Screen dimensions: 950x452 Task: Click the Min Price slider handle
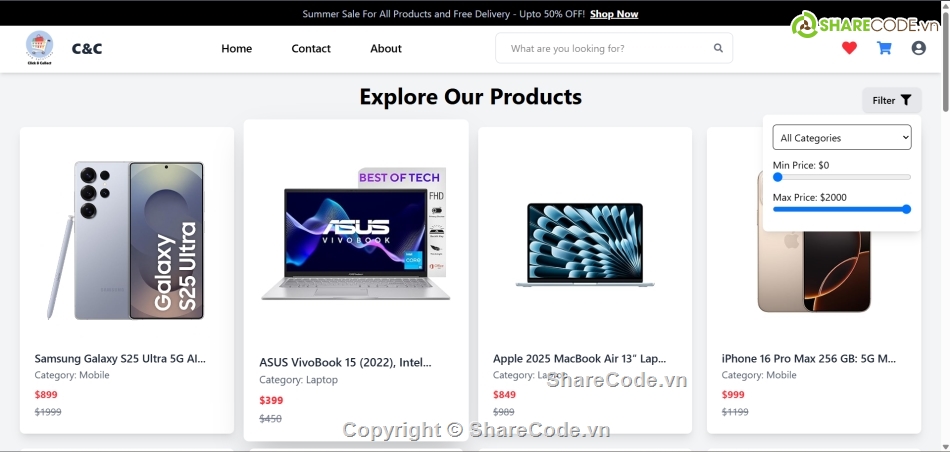pos(778,177)
